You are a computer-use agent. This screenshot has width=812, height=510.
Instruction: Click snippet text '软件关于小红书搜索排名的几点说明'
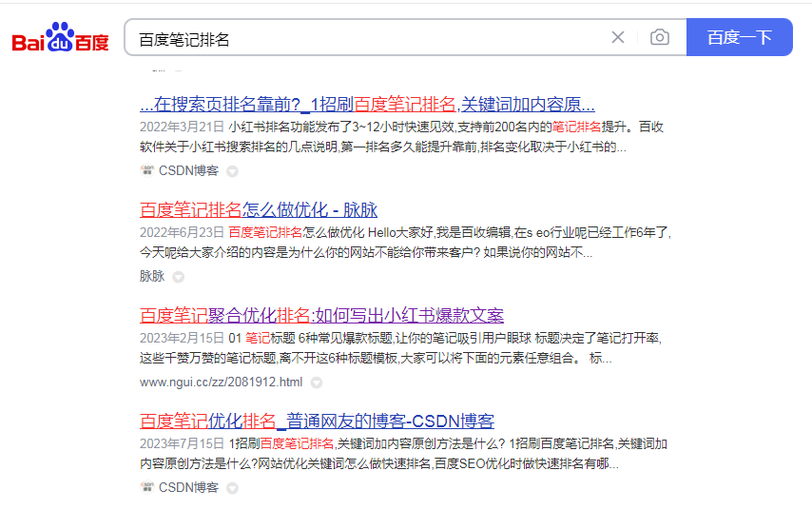239,147
